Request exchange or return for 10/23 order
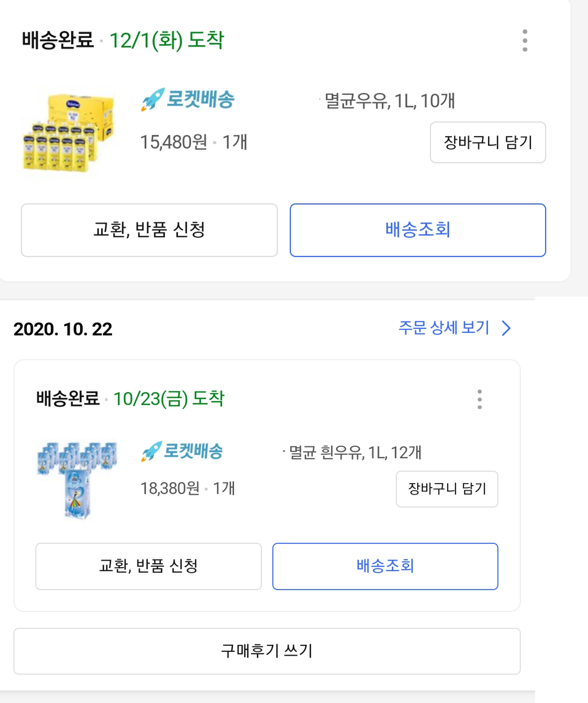The height and width of the screenshot is (703, 588). click(148, 566)
